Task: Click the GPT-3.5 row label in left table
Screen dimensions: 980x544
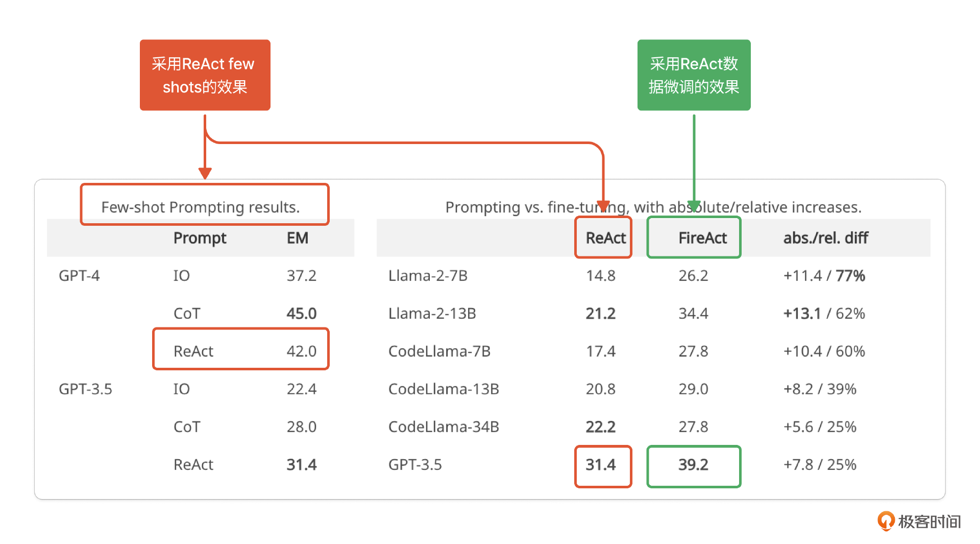Action: 85,389
